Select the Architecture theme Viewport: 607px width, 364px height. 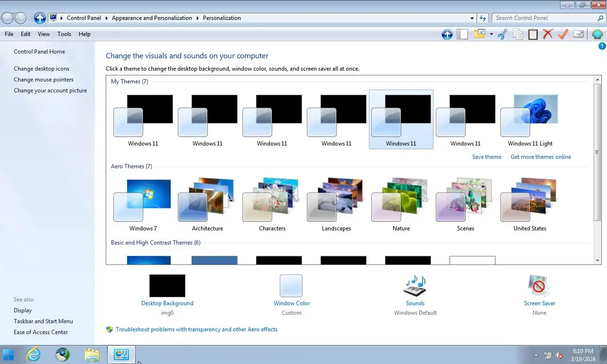click(x=208, y=204)
